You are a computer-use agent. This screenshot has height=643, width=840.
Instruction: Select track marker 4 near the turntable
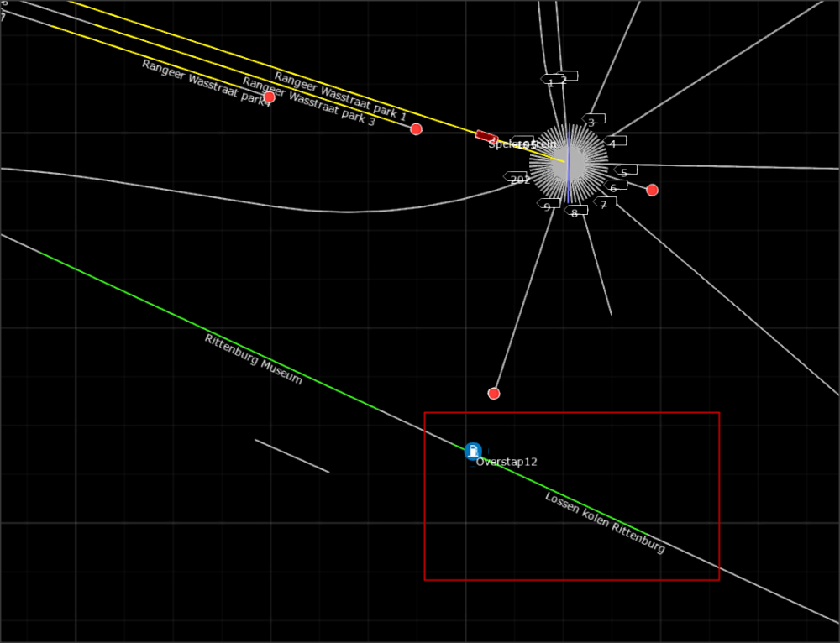tap(614, 143)
